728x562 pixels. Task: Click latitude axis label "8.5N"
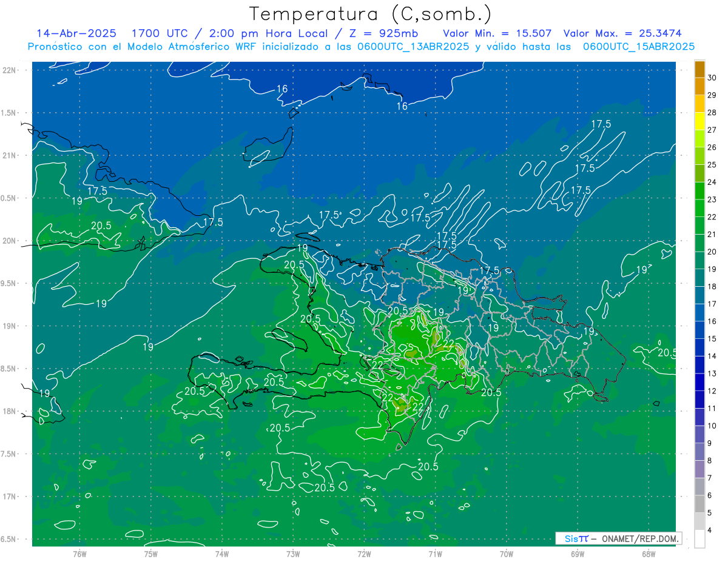pos(9,369)
